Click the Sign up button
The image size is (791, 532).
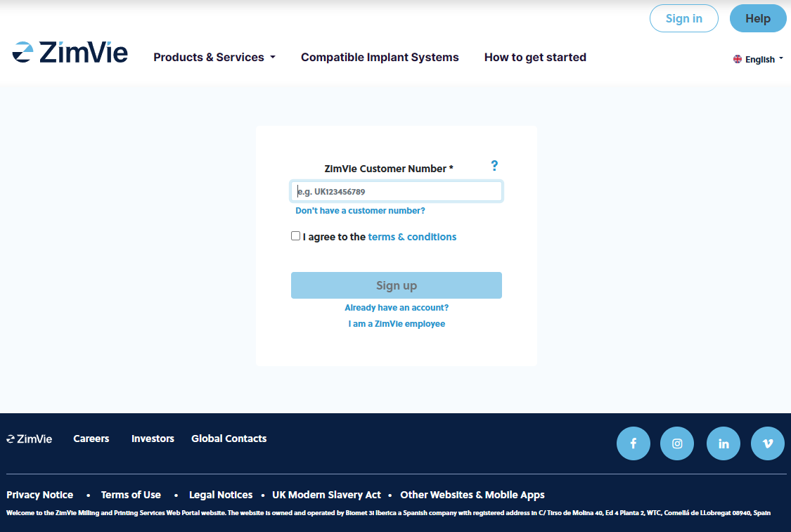397,285
